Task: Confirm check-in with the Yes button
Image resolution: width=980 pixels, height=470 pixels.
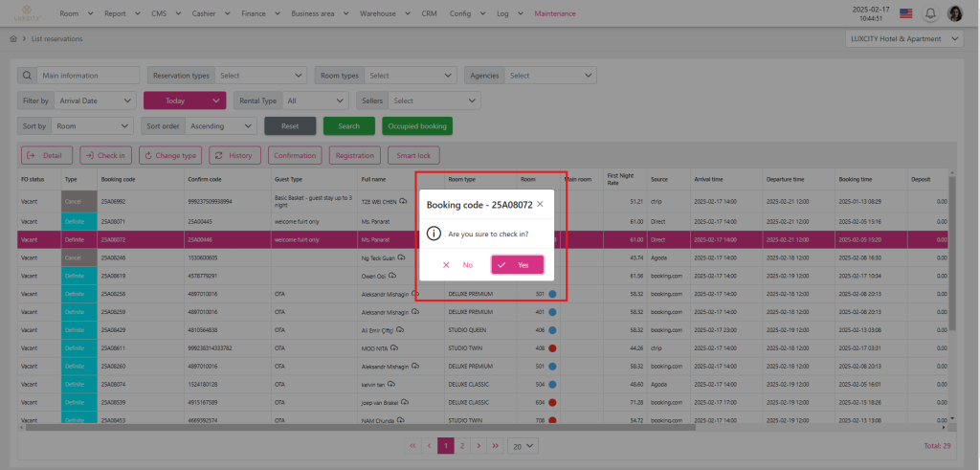Action: point(518,265)
